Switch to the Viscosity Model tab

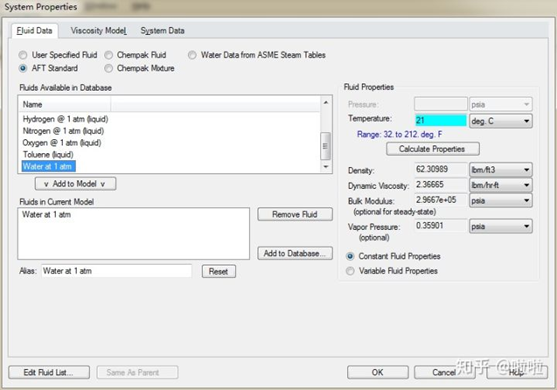coord(98,31)
